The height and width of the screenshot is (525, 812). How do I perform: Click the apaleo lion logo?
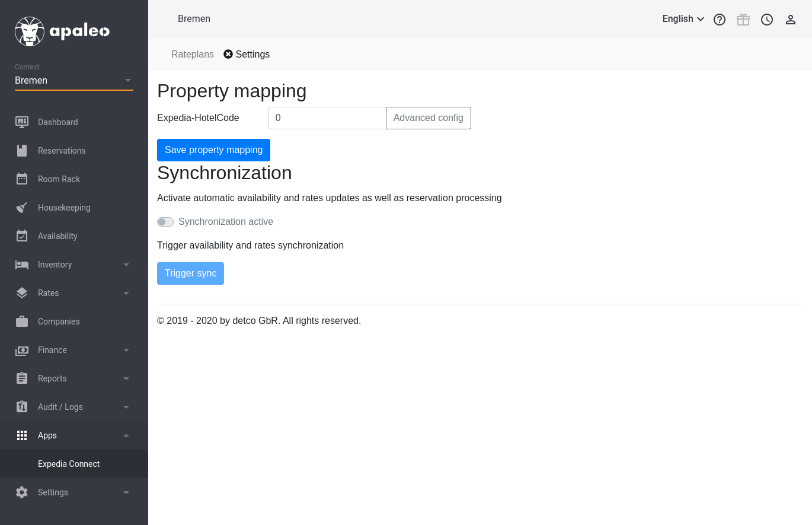pos(30,31)
